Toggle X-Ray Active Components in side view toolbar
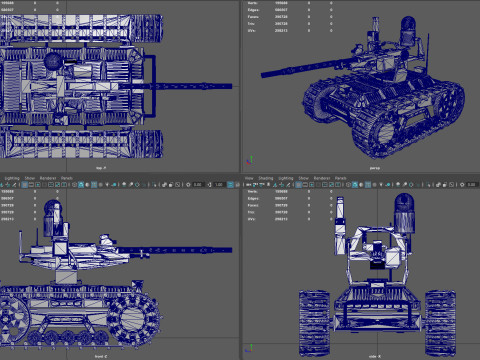The image size is (480, 360). click(445, 185)
